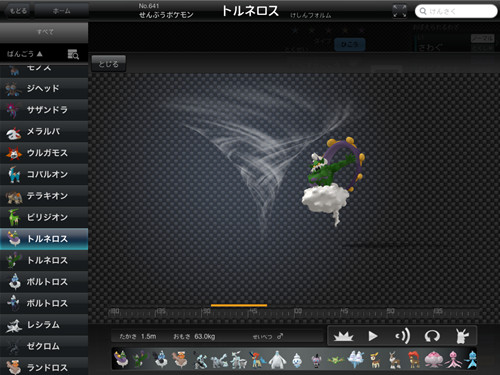This screenshot has height=375, width=500.
Task: Click the ウルガモス sprite icon
Action: point(14,153)
